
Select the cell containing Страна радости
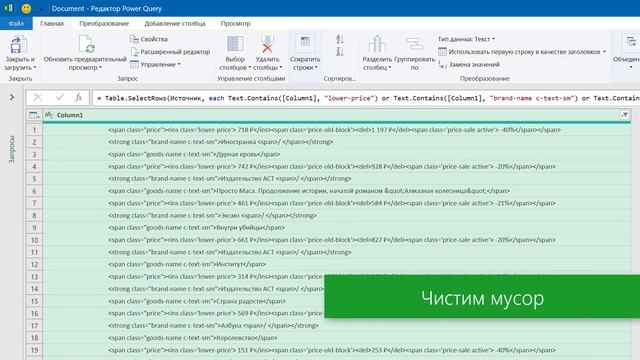184,301
